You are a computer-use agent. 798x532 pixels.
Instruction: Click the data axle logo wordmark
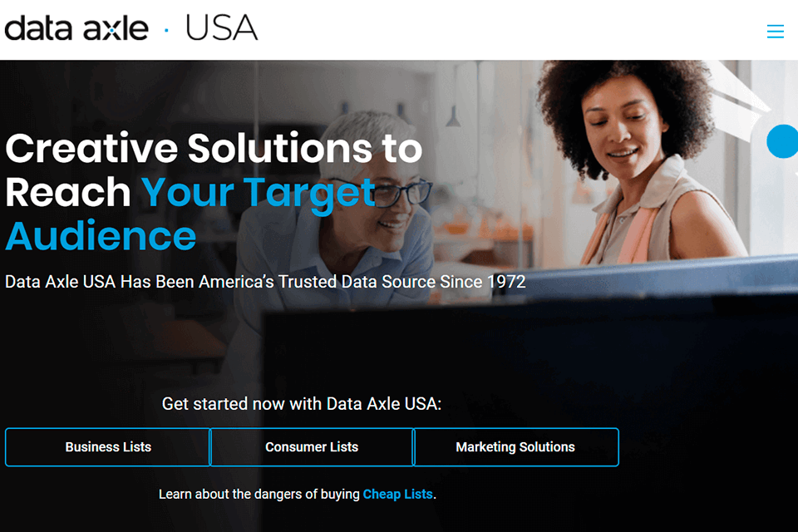coord(76,28)
